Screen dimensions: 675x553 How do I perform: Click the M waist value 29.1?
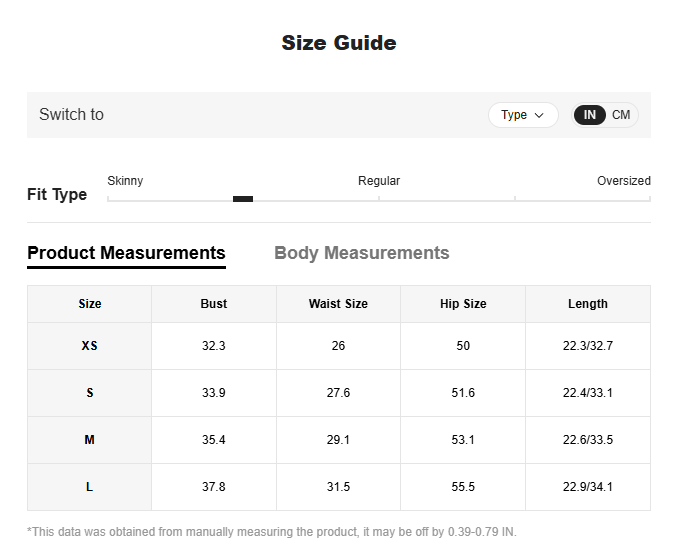coord(338,440)
